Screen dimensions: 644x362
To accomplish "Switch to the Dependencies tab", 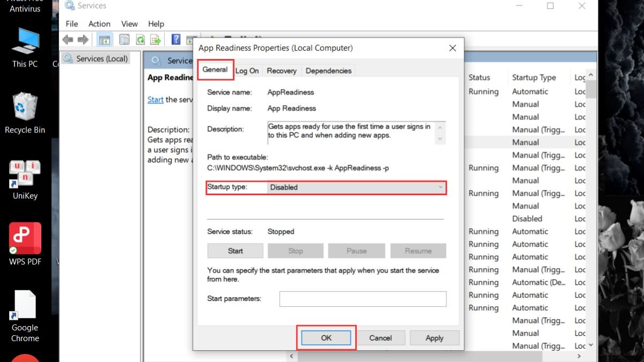I will point(328,71).
